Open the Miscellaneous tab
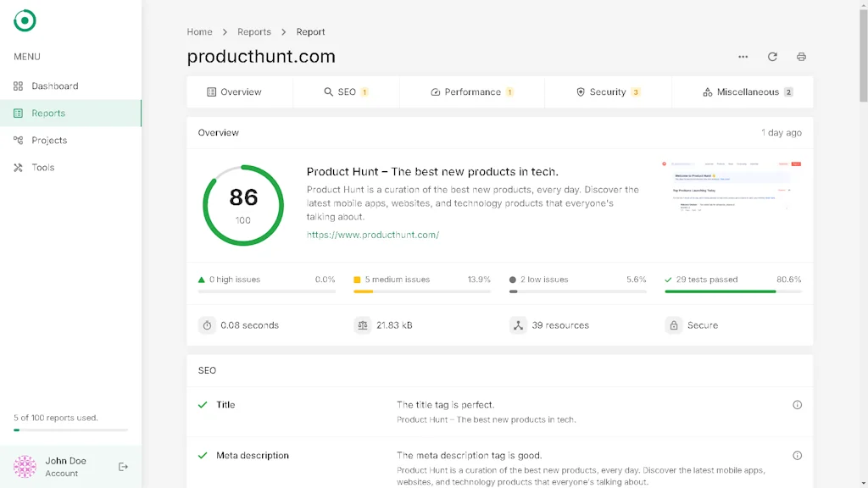868x488 pixels. click(x=743, y=91)
